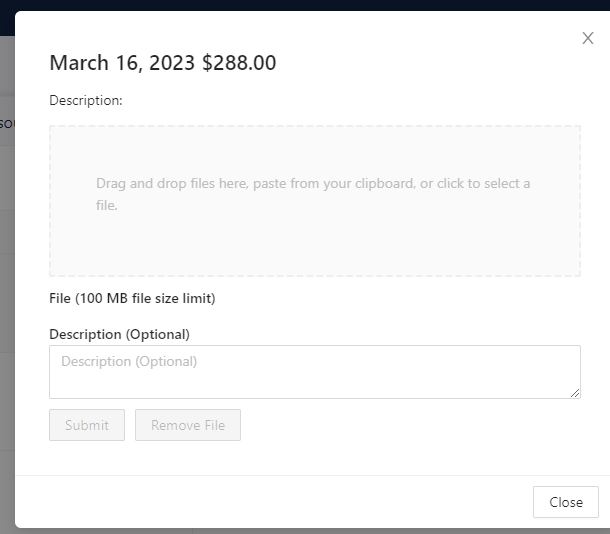Screen dimensions: 610x534
Task: Click the Close button in the footer
Action: [x=566, y=502]
